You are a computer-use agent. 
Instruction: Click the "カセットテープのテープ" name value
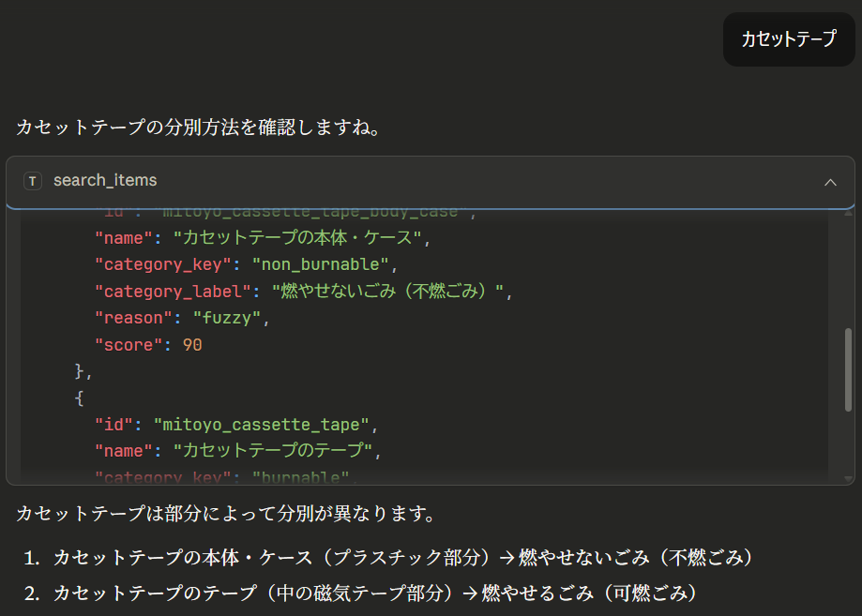(x=273, y=451)
